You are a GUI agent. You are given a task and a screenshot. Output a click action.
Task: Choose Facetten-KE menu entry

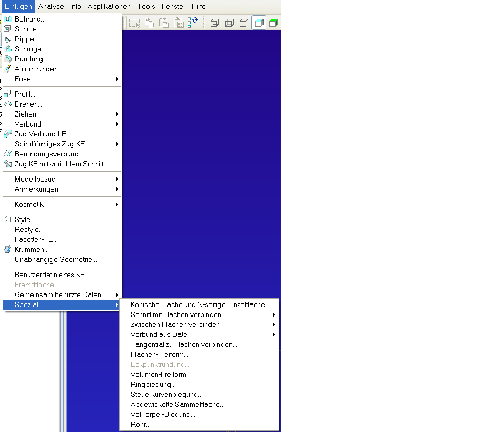(x=62, y=239)
